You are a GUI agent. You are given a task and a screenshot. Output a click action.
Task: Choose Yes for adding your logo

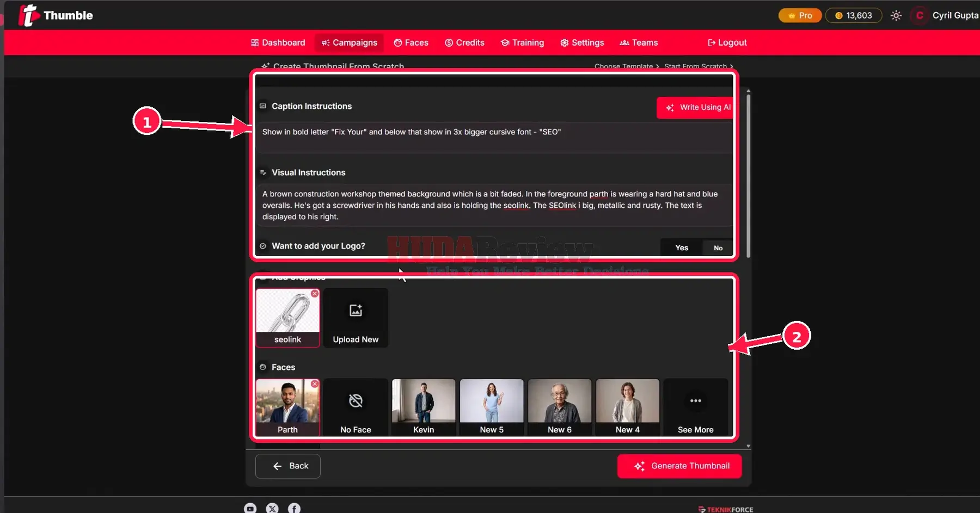coord(682,248)
